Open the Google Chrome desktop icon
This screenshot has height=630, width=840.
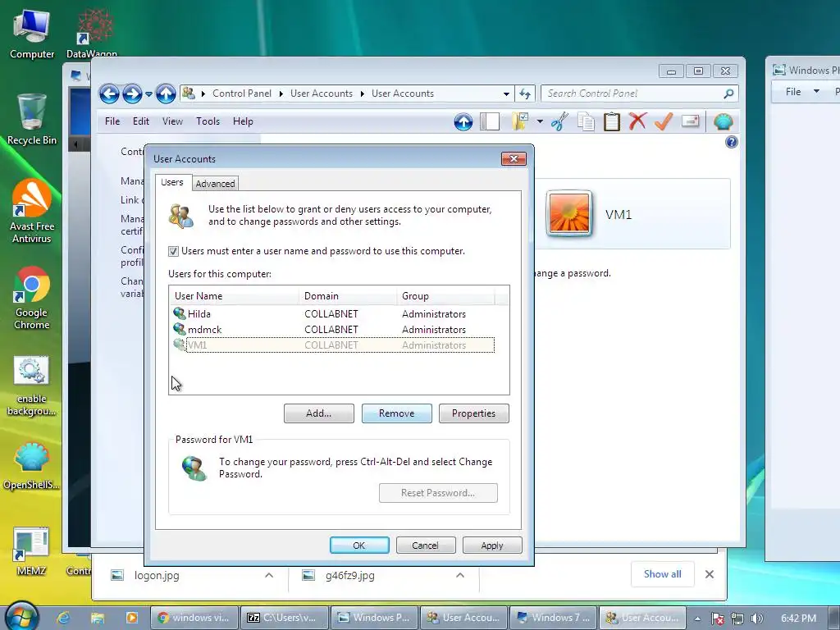(32, 298)
